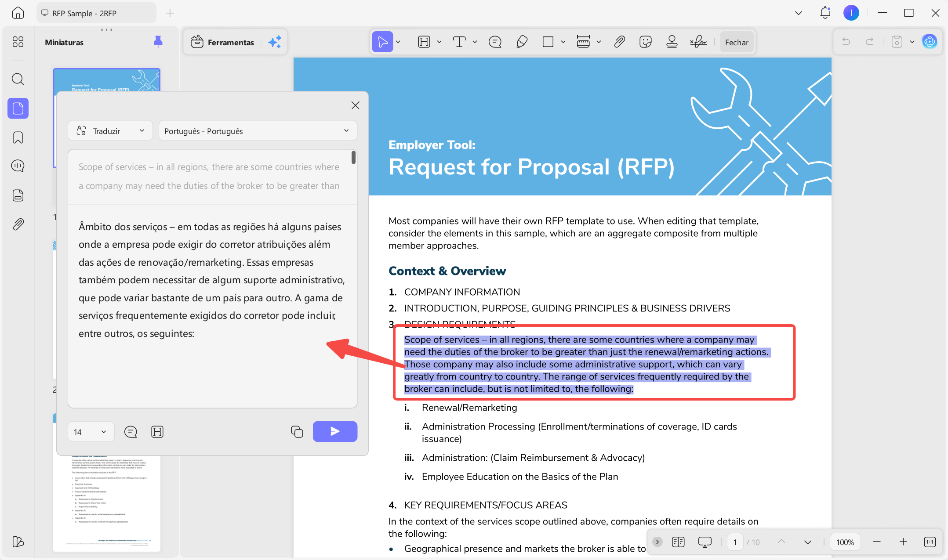
Task: Open the RFP Sample - 2RFP tab
Action: [96, 13]
